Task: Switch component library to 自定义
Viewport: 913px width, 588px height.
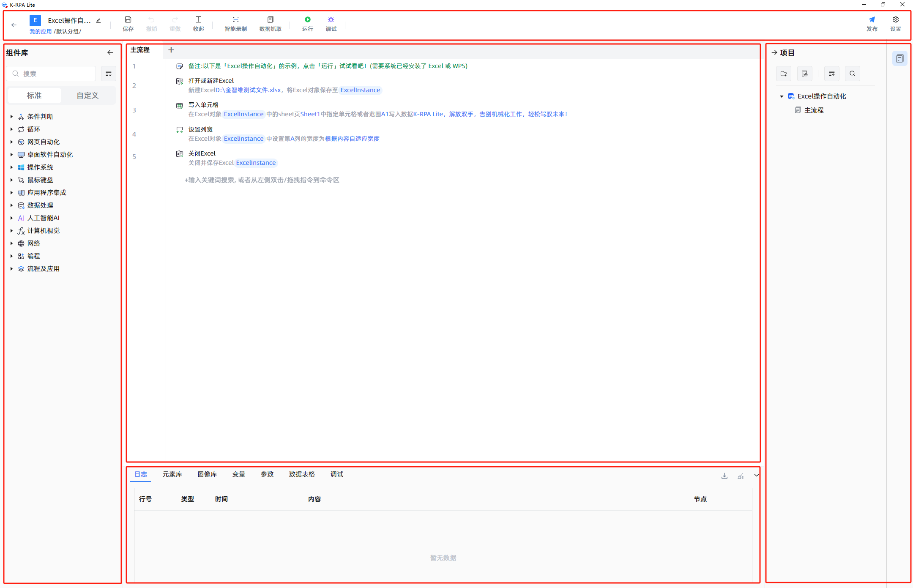Action: (x=87, y=96)
